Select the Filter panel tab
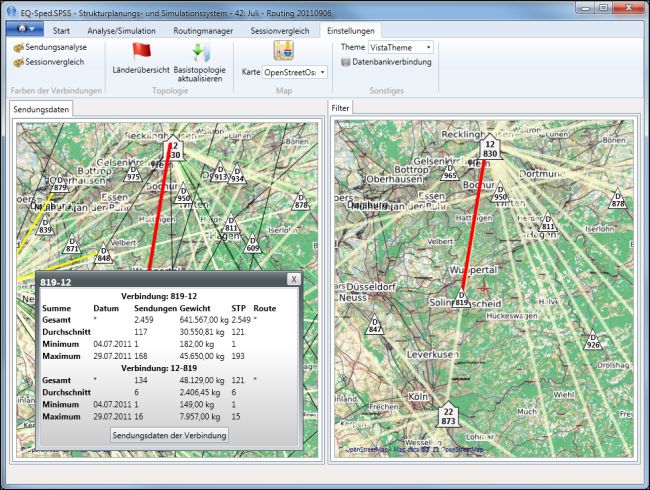Viewport: 650px width, 490px height. (340, 108)
